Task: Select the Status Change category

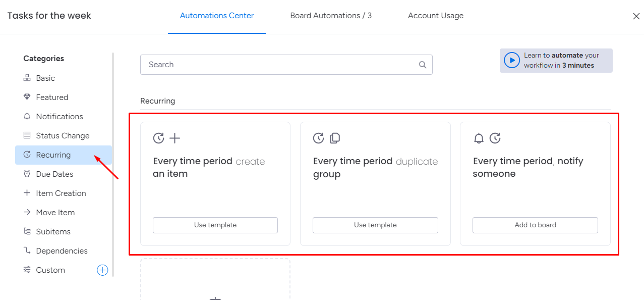Action: pyautogui.click(x=63, y=136)
